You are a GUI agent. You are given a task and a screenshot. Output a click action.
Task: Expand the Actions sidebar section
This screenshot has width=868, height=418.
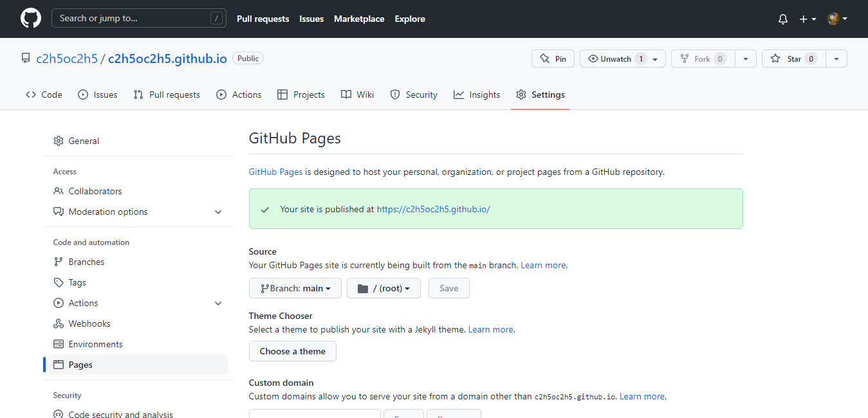coord(218,303)
